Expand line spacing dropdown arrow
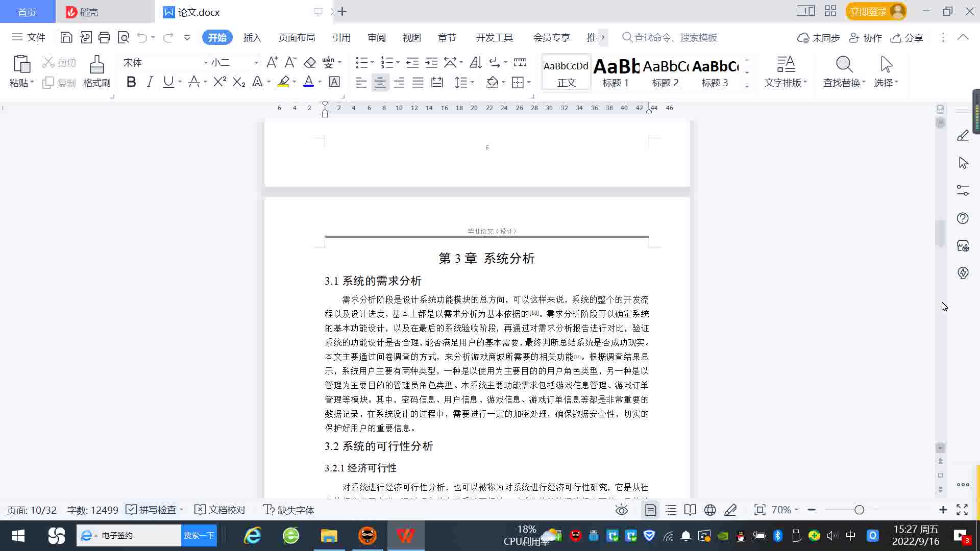980x551 pixels. (x=473, y=82)
